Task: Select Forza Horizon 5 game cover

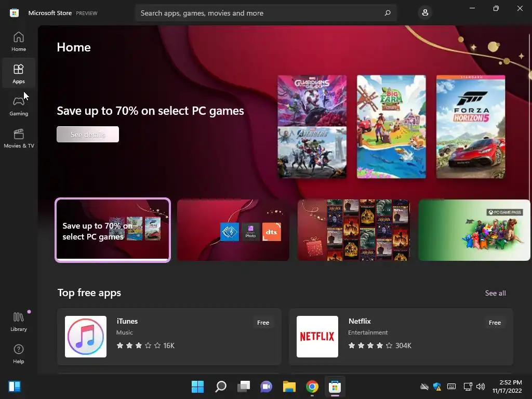Action: (471, 127)
